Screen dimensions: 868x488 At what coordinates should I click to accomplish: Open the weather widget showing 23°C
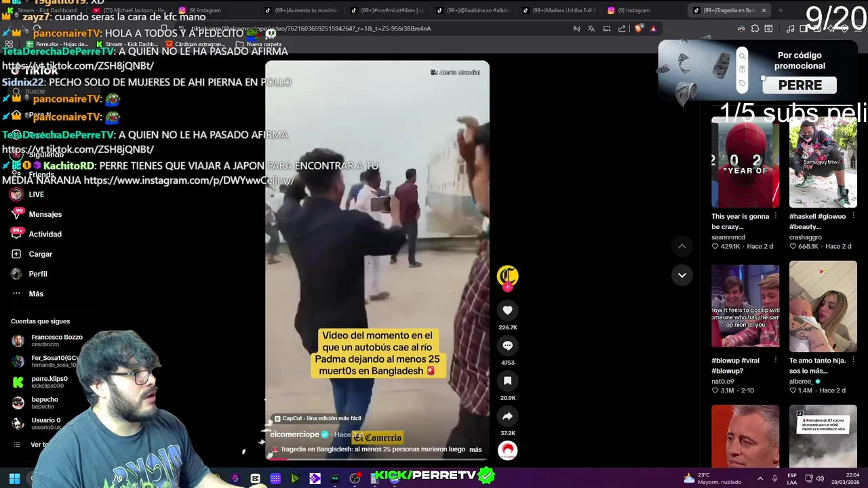tap(713, 479)
